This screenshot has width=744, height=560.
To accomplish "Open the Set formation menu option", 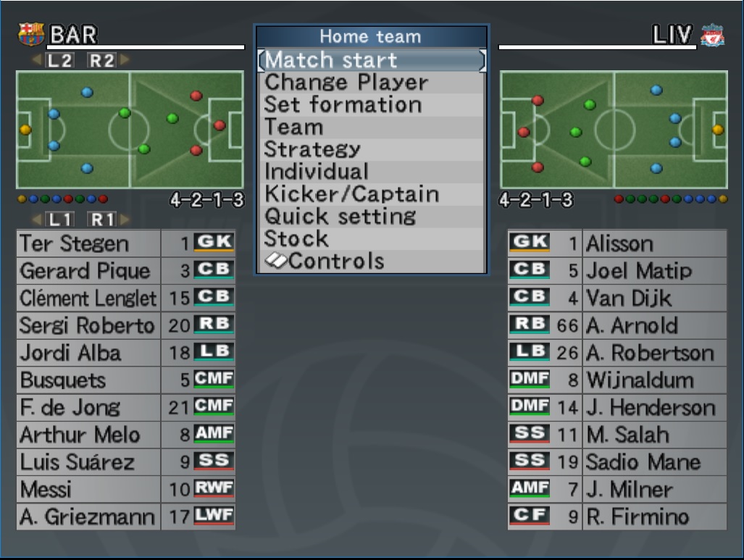I will [x=343, y=104].
